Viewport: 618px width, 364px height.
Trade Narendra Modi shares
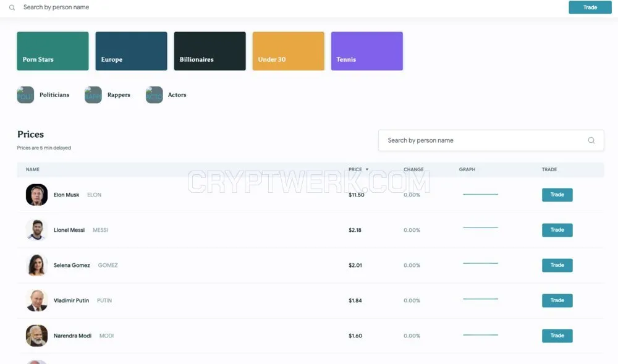(x=557, y=336)
